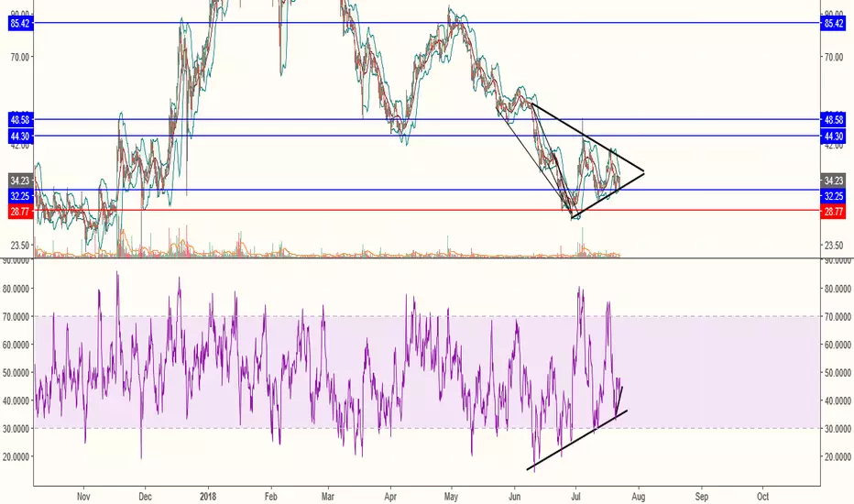Click the 70.00 tick on right price scale

834,57
